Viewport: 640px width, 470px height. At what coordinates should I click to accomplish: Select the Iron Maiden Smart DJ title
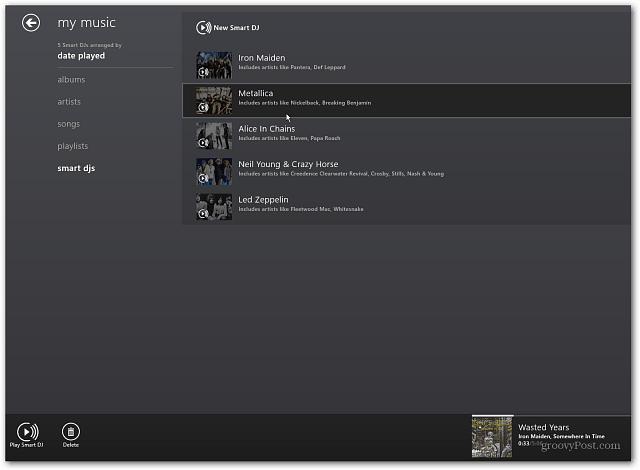(x=262, y=58)
